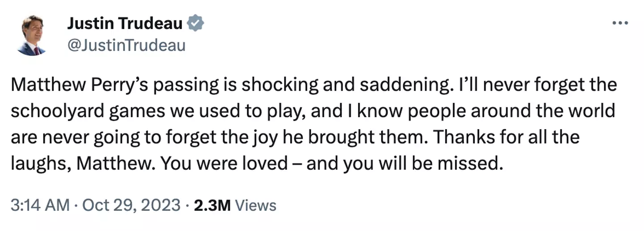Click the Oct 29, 2023 date
The height and width of the screenshot is (231, 644).
(x=132, y=206)
